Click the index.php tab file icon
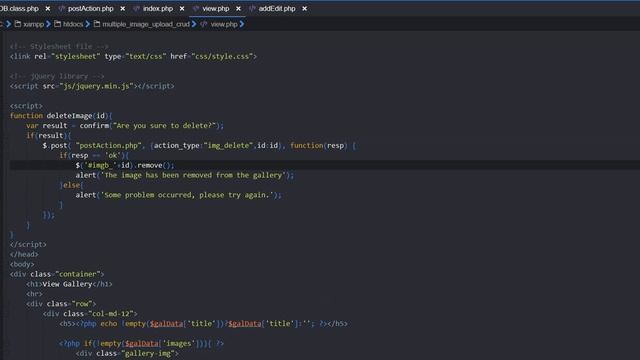This screenshot has height=360, width=640. (137, 9)
